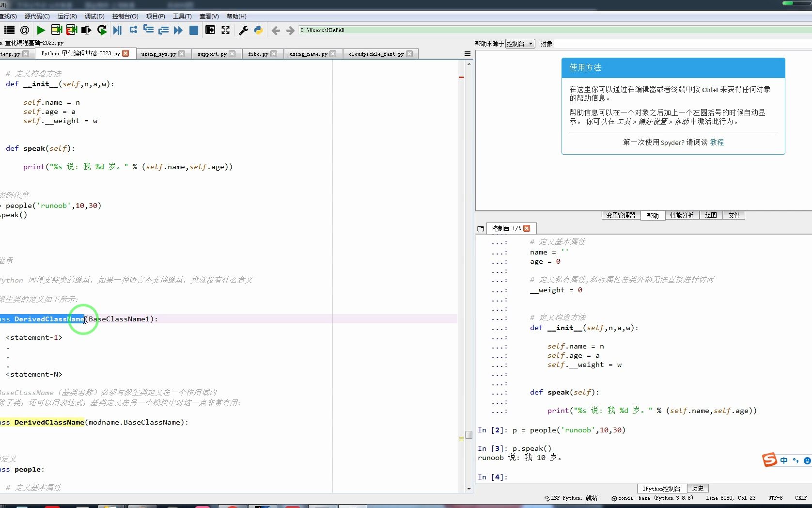Screen dimensions: 812x508
Task: Click the editor scrollbar down arrow
Action: (x=468, y=489)
